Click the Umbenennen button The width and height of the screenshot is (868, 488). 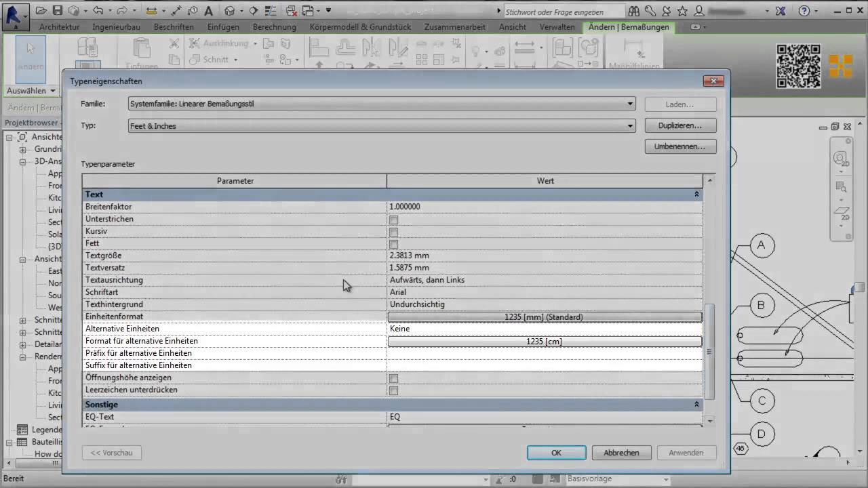pos(680,146)
